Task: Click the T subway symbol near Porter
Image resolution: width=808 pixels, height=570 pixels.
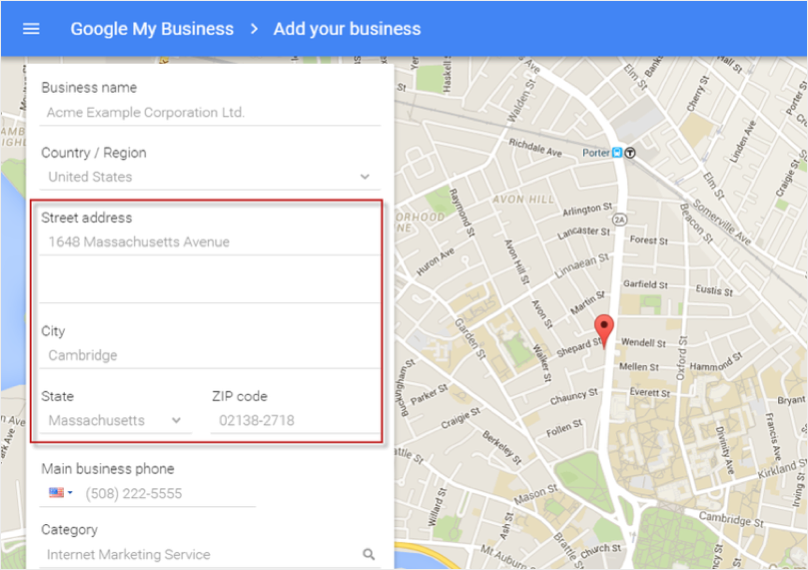Action: [630, 153]
